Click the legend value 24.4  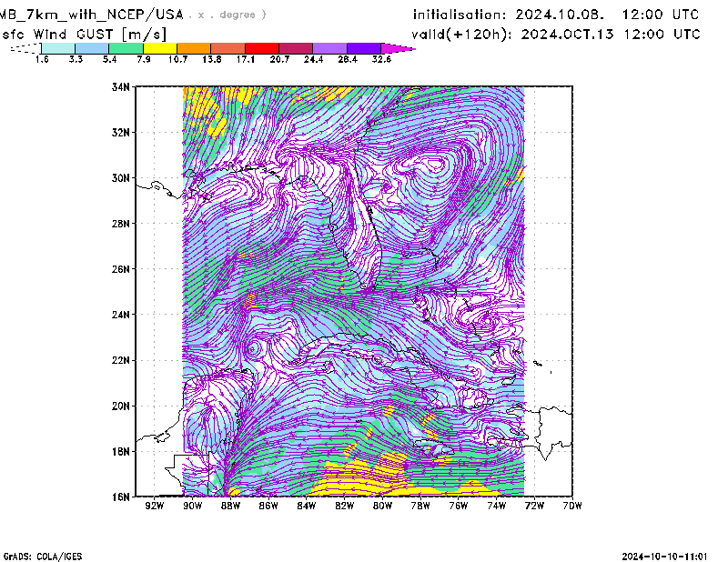coord(313,59)
